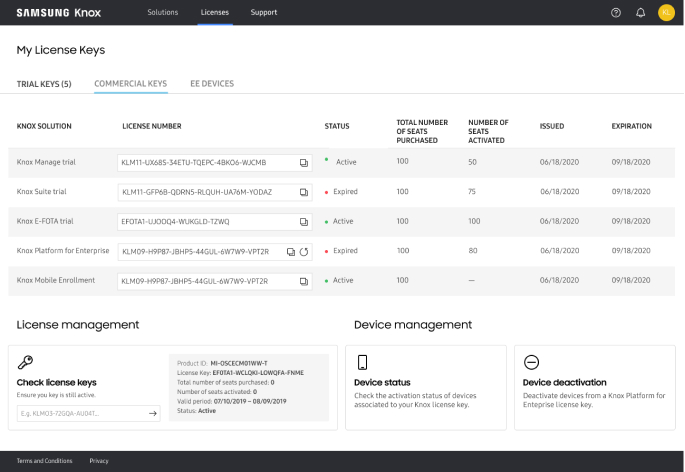Select the Knox Manage trial license number field

tap(214, 163)
